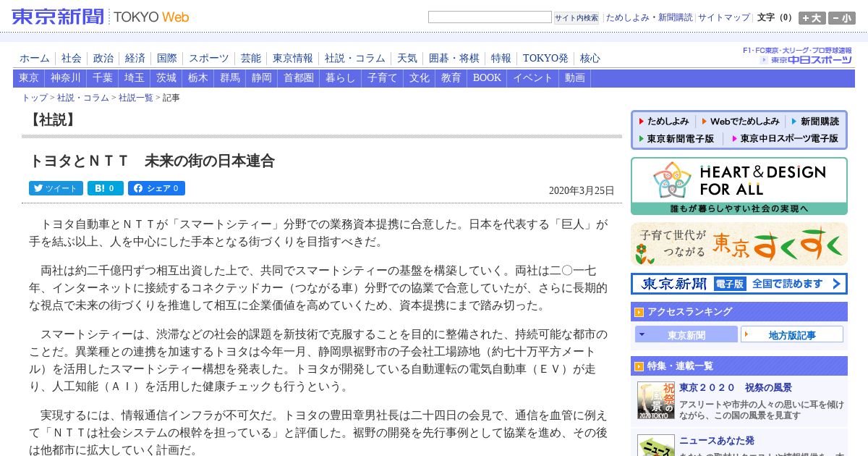This screenshot has width=868, height=456.
Task: Select BOOK tab
Action: click(x=487, y=78)
